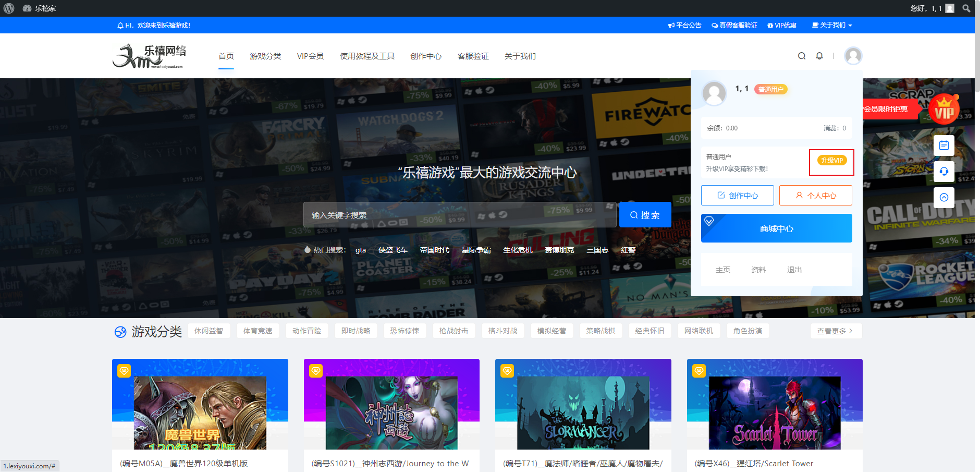Viewport: 980px width, 472px height.
Task: Click the keyword search input field
Action: pyautogui.click(x=460, y=215)
